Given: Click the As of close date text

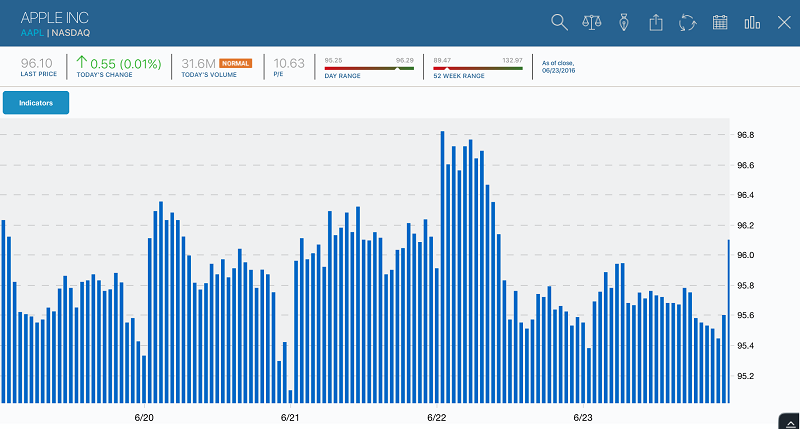Looking at the screenshot, I should click(558, 67).
